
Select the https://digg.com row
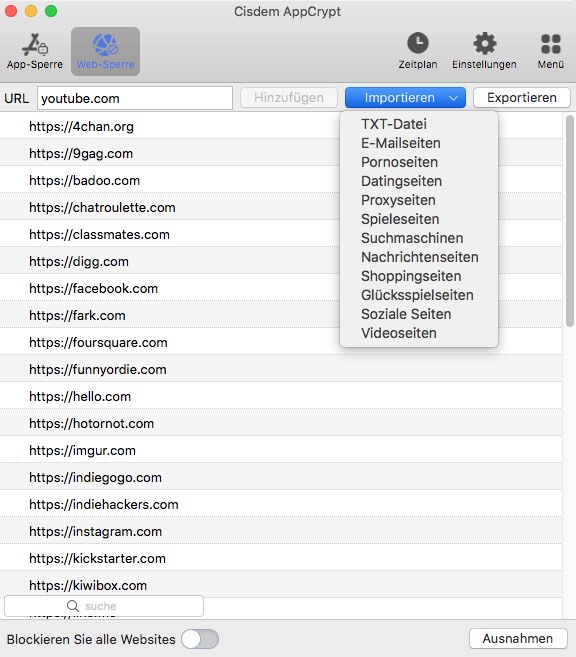tap(281, 261)
